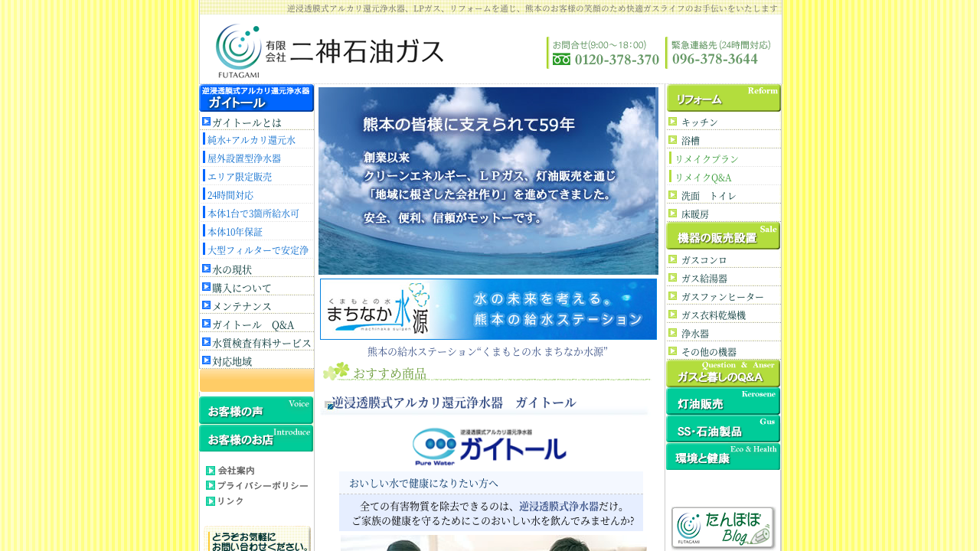
Task: Click the blue arrow beside 水の現状
Action: coord(206,269)
